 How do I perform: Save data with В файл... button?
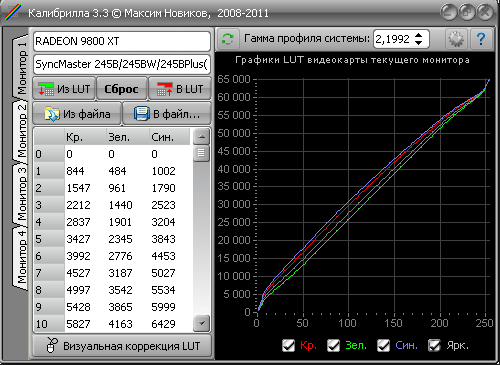click(x=167, y=114)
